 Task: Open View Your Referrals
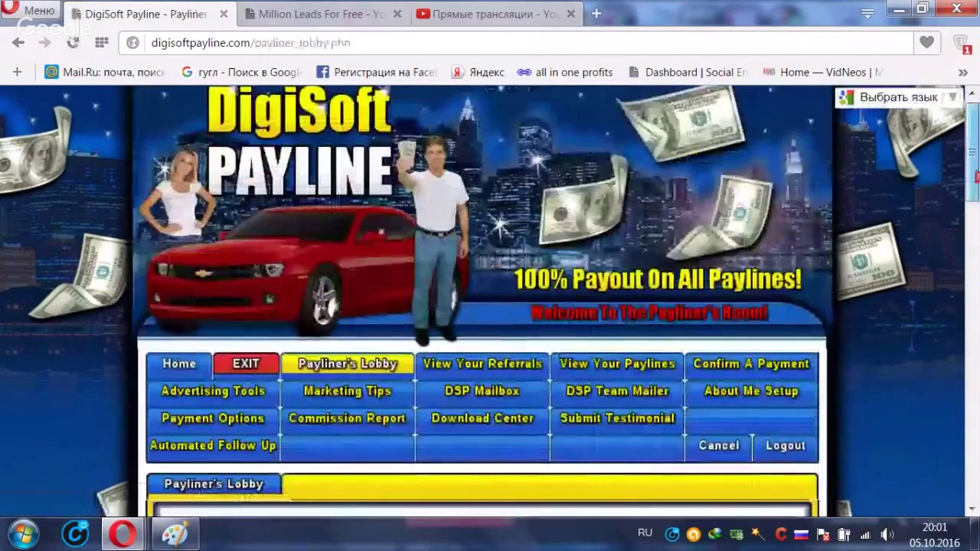(482, 364)
